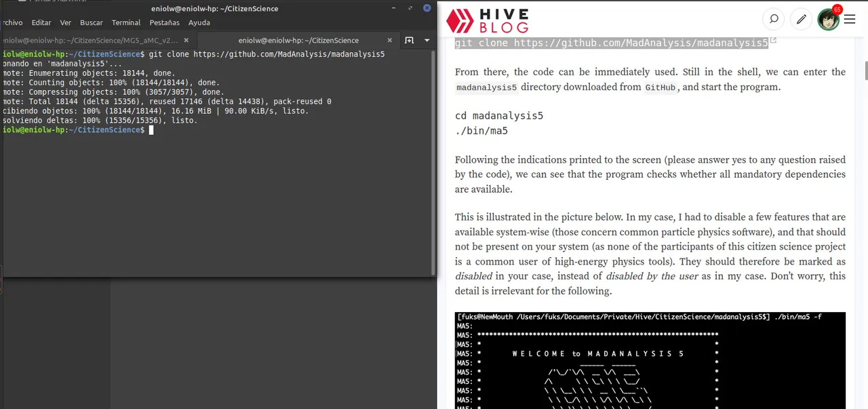The image size is (868, 409).
Task: Click the './bin/ma5' code line in blog
Action: click(x=481, y=131)
